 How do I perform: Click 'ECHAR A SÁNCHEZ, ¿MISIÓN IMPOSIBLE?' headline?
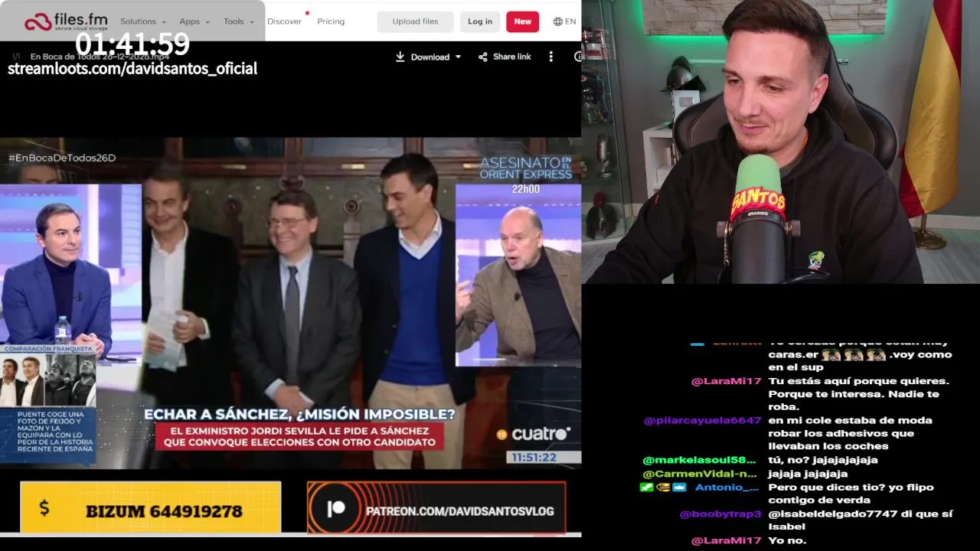(x=299, y=414)
